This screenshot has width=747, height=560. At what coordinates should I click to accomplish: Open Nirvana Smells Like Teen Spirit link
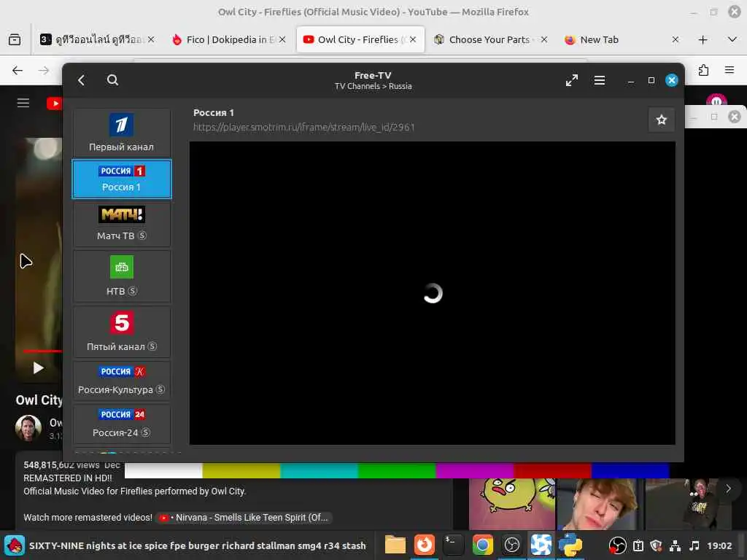[x=244, y=518]
